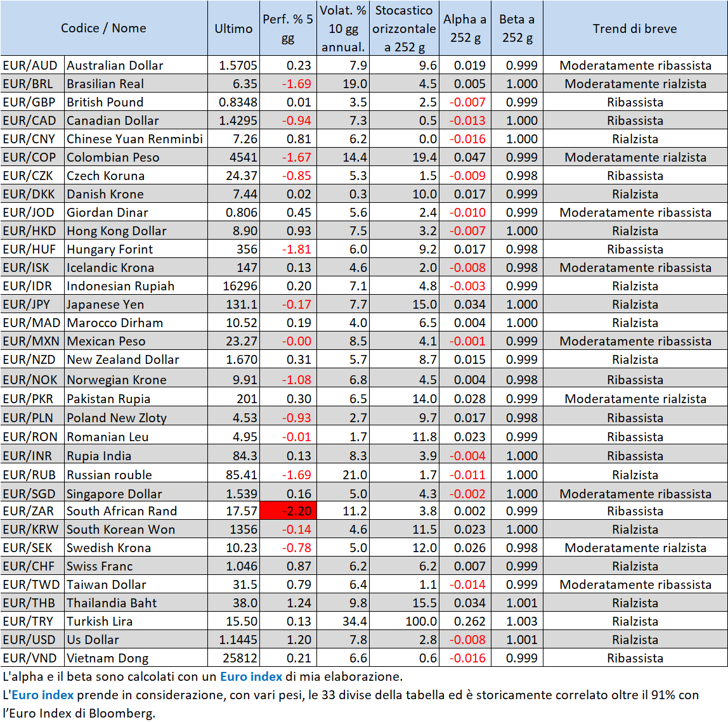Click the EUR/USD code cell
The width and height of the screenshot is (728, 722).
32,640
